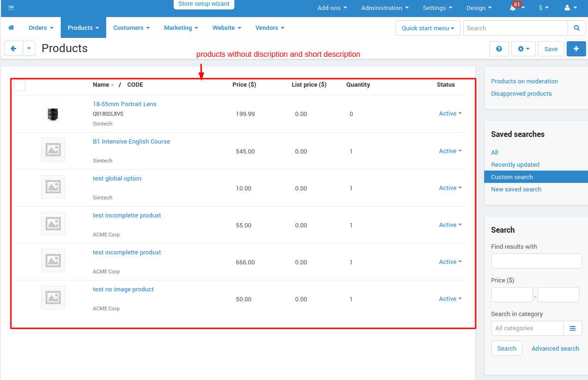Click New saved search link
The width and height of the screenshot is (588, 380).
[516, 190]
